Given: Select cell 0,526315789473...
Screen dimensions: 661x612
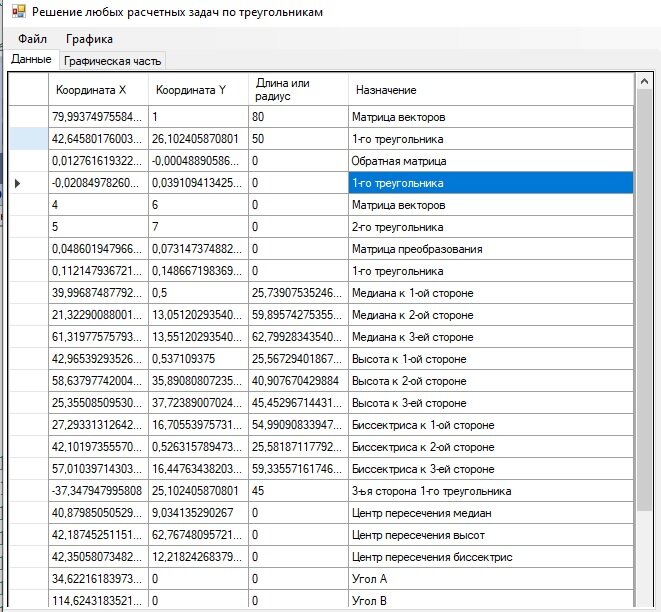Looking at the screenshot, I should click(x=199, y=447).
